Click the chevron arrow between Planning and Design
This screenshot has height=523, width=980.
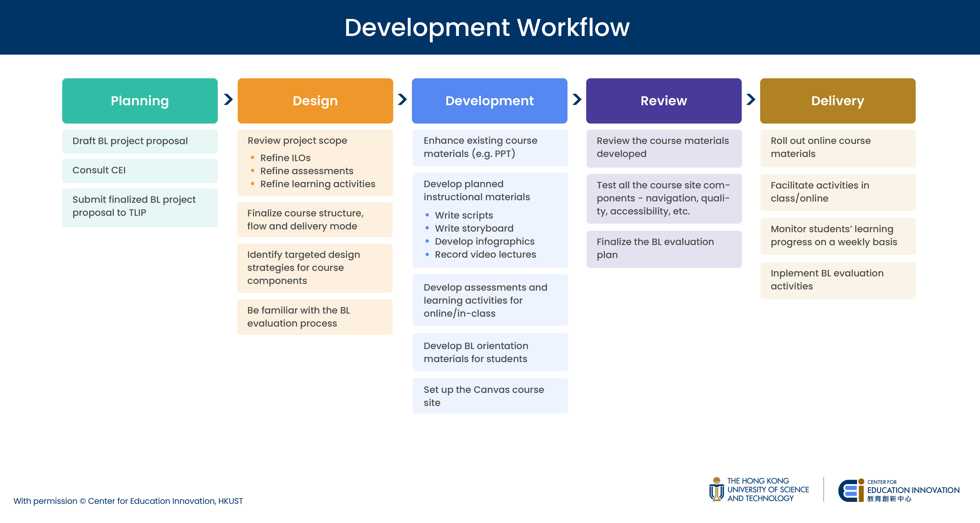coord(228,99)
